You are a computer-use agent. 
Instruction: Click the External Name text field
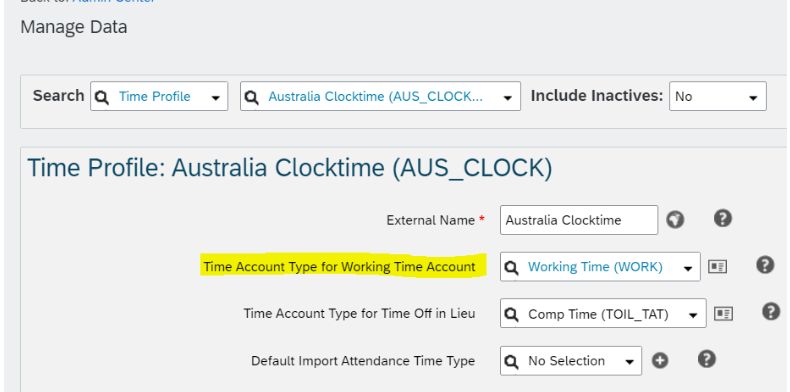click(x=579, y=220)
